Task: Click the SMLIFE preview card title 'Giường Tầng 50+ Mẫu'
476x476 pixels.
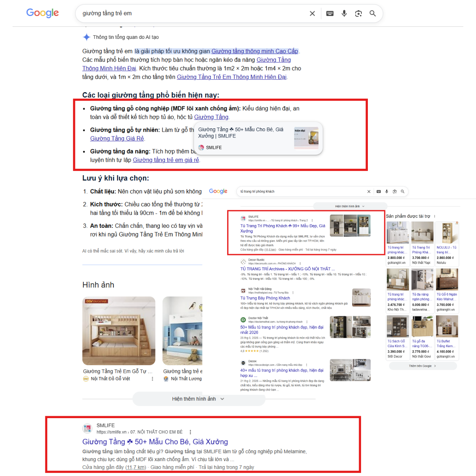Action: [241, 133]
